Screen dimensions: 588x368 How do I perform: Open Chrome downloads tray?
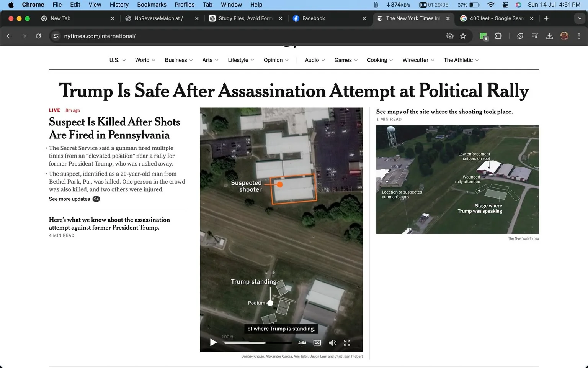(549, 36)
